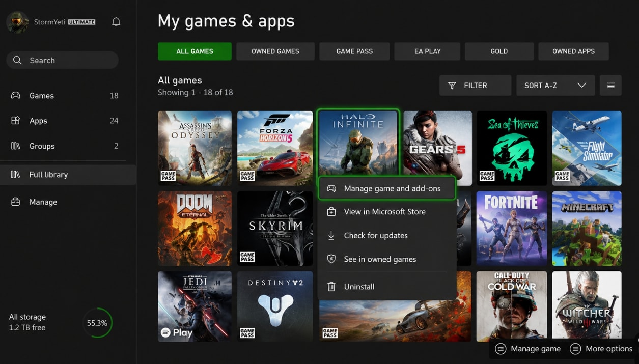The height and width of the screenshot is (364, 639).
Task: Open Call of Duty Cold War tile
Action: click(x=512, y=306)
